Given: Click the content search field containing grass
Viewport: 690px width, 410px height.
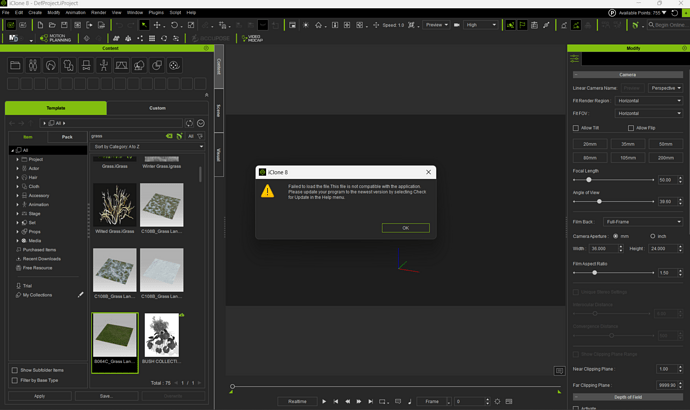Looking at the screenshot, I should coord(127,136).
